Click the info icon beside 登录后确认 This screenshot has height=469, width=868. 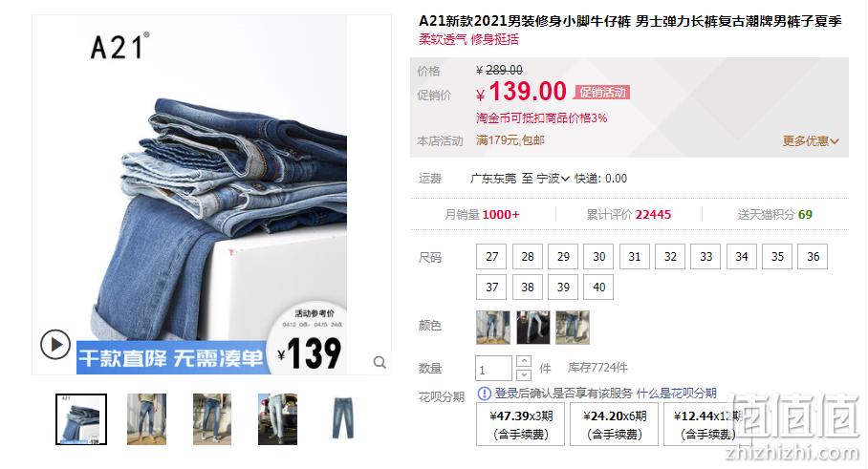[x=484, y=394]
